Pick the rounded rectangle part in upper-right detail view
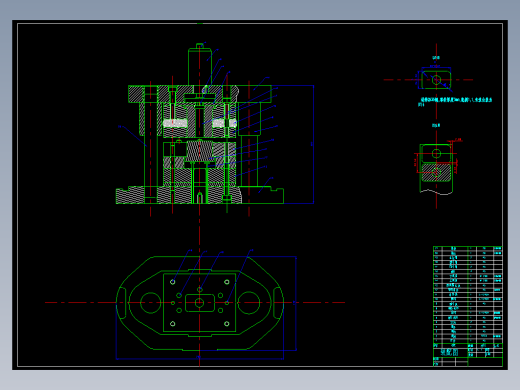The width and height of the screenshot is (520, 390). tap(436, 80)
